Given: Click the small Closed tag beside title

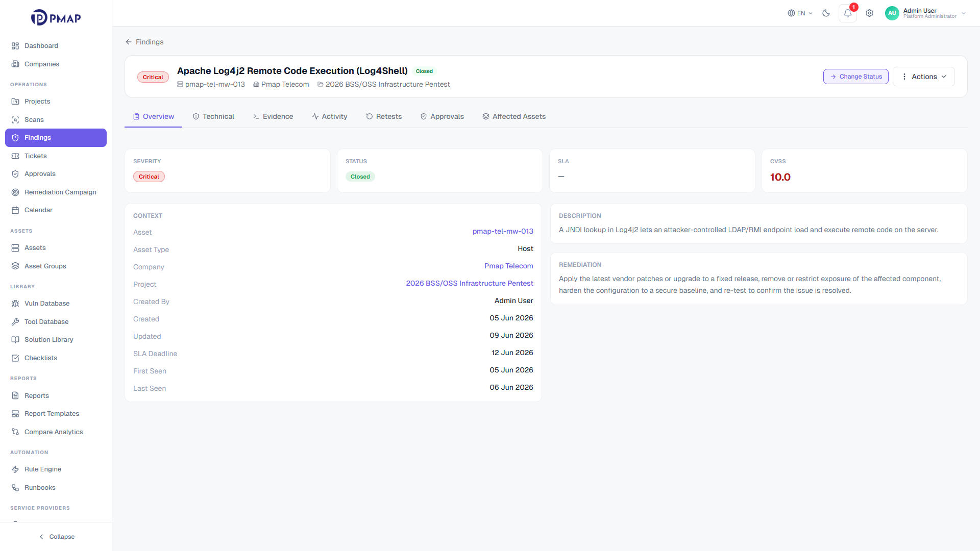Looking at the screenshot, I should pyautogui.click(x=424, y=71).
